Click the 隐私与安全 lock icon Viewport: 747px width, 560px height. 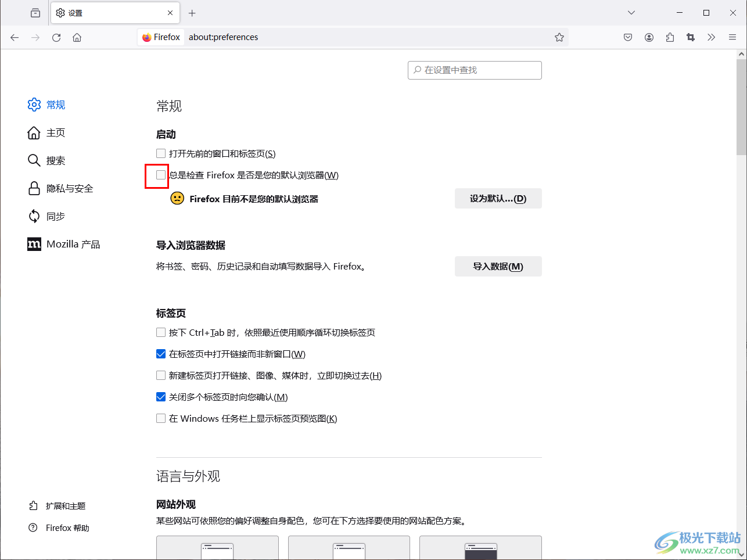click(34, 188)
